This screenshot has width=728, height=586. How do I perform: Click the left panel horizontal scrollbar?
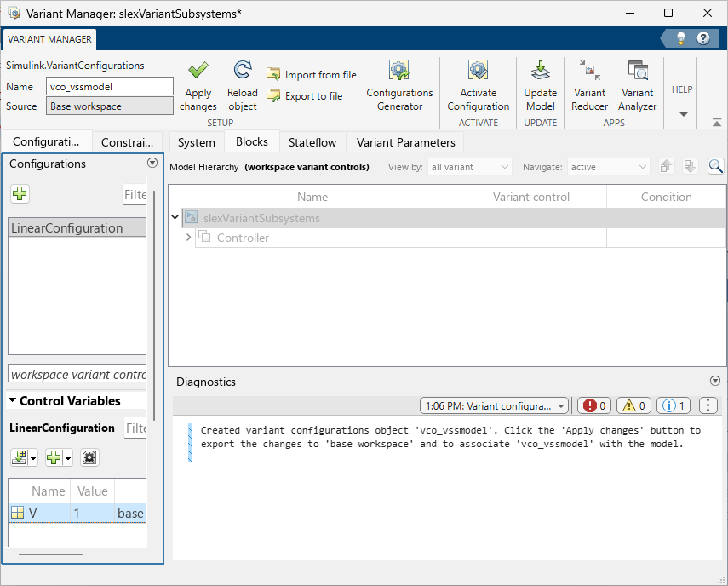point(50,554)
